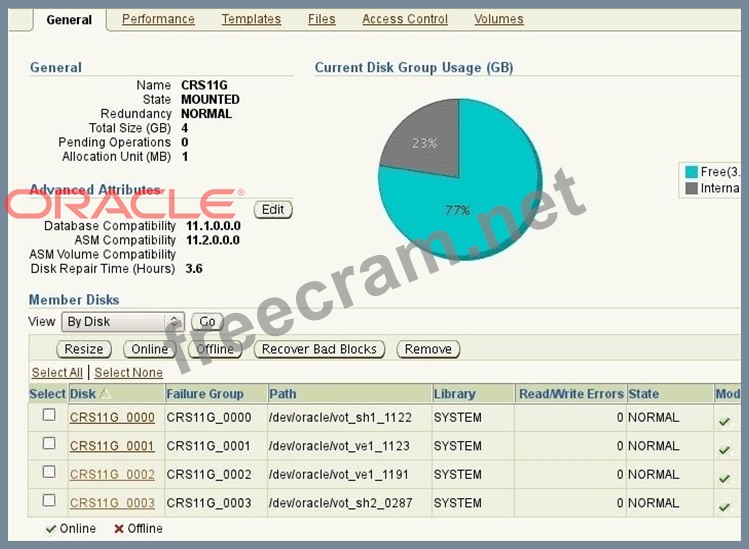Image resolution: width=749 pixels, height=549 pixels.
Task: Click the path /dev/oracle/vot_ve1_1191
Action: pos(339,474)
